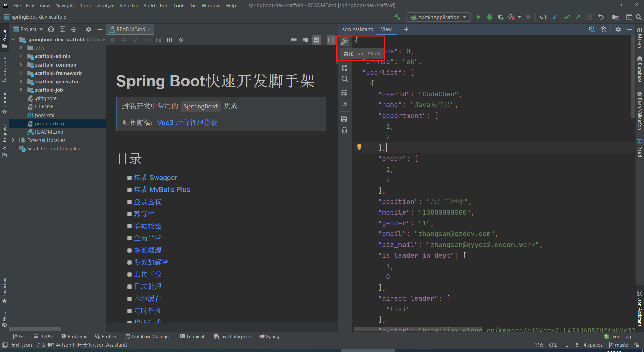Screen dimensions: 644x352
Task: Open the Vue3 后台管理模板 link
Action: point(187,123)
